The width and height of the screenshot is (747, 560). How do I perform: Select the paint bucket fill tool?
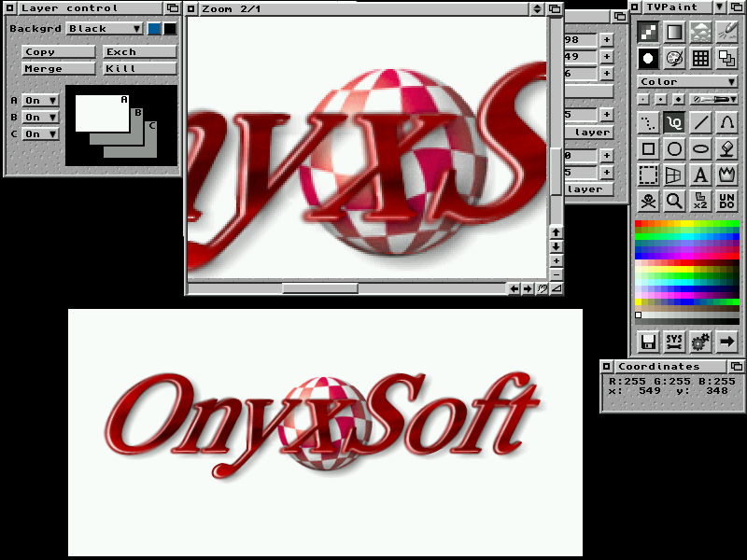[726, 149]
